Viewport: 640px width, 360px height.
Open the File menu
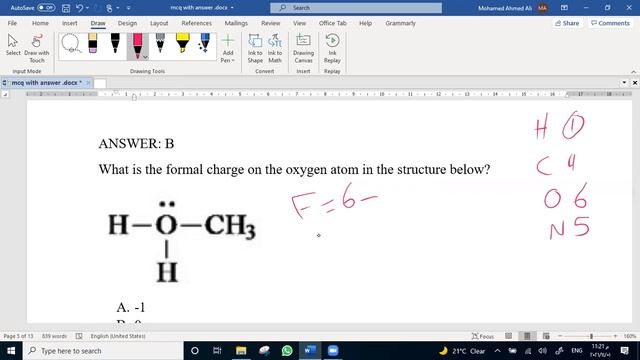[x=12, y=23]
